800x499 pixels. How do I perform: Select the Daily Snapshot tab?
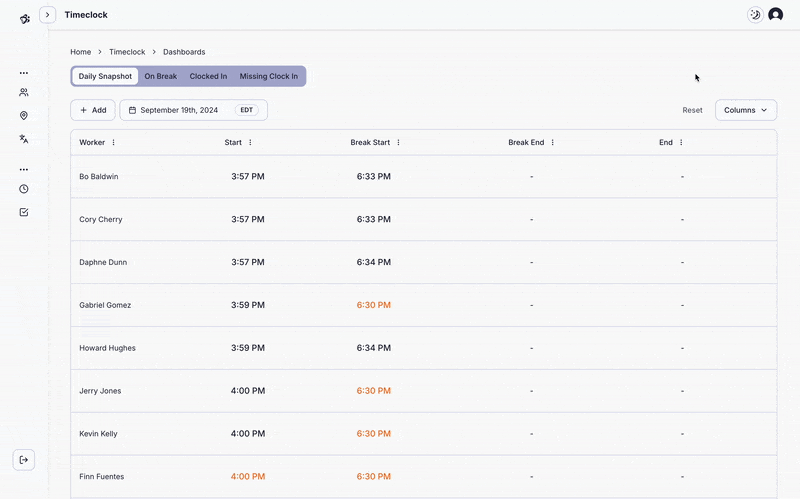[105, 76]
